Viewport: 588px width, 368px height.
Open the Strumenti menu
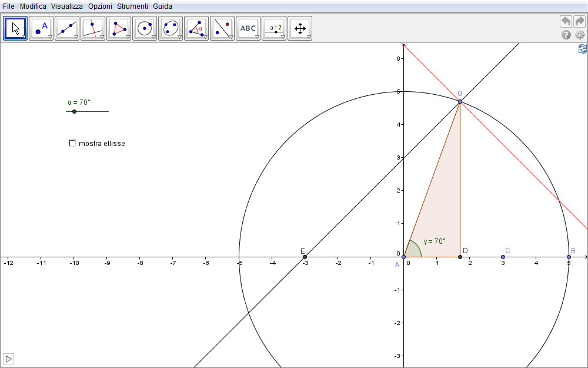click(132, 6)
